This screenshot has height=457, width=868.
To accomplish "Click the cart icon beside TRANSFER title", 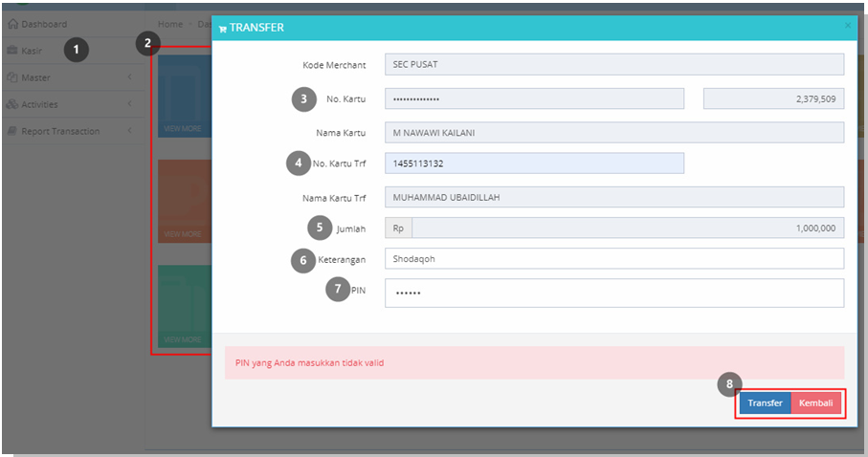I will point(223,29).
